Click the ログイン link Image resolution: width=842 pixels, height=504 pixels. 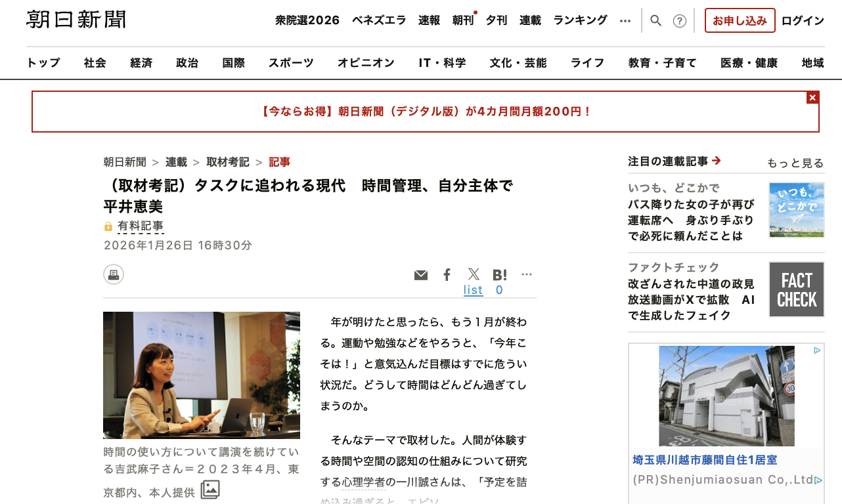(803, 20)
